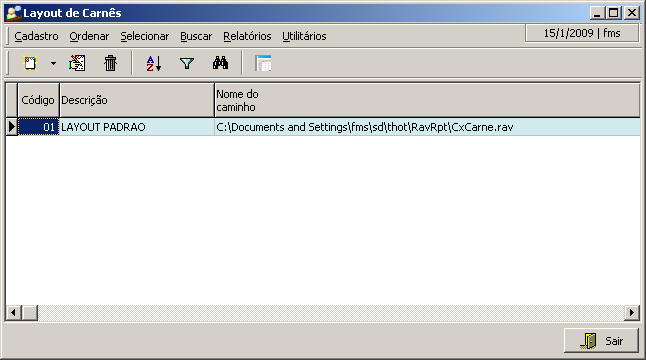Click the A-Z sort icon
Viewport: 646px width, 360px height.
(154, 63)
